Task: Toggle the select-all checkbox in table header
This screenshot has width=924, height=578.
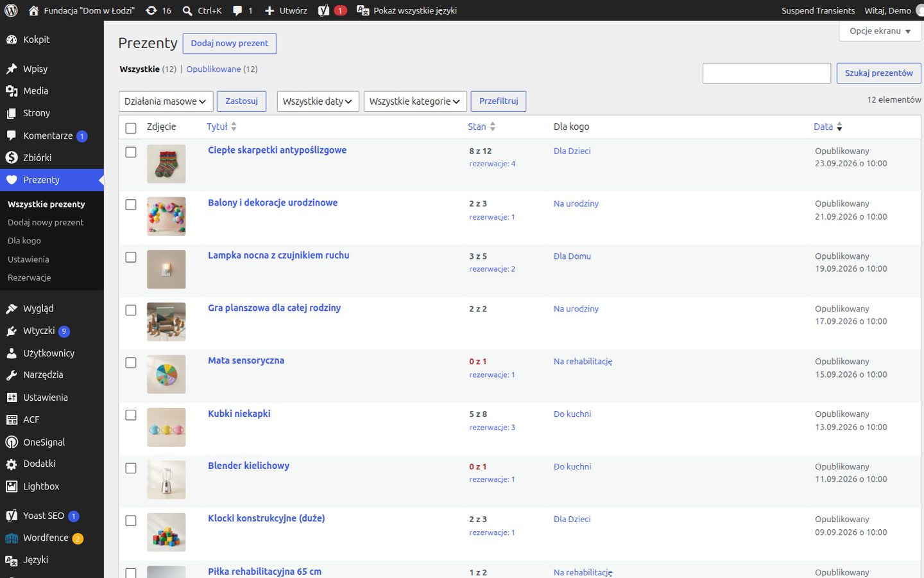Action: click(x=131, y=128)
